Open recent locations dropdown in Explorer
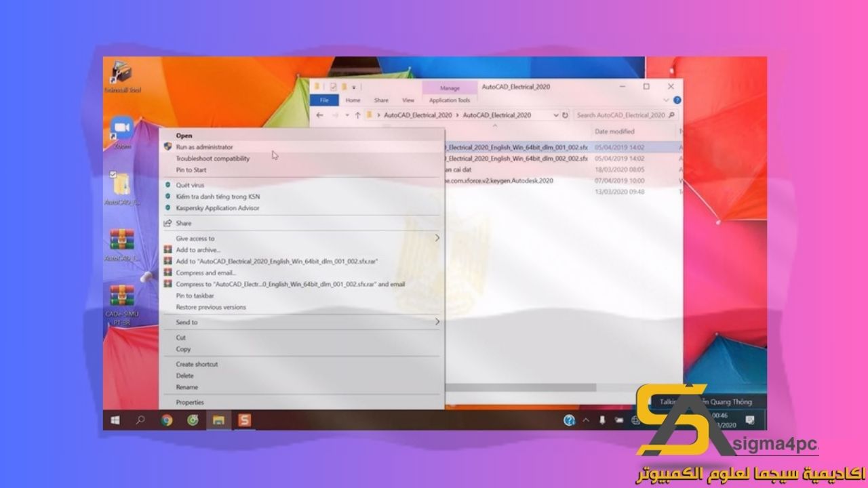 (347, 115)
